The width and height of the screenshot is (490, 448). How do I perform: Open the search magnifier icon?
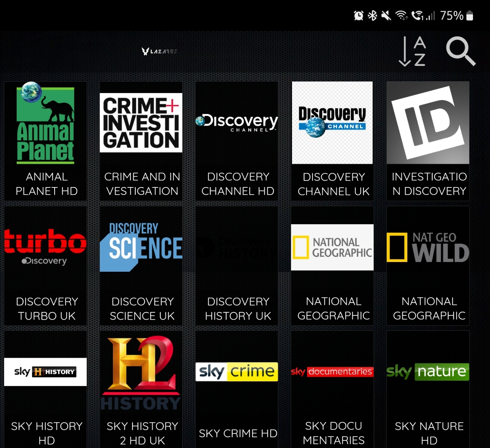pos(460,51)
